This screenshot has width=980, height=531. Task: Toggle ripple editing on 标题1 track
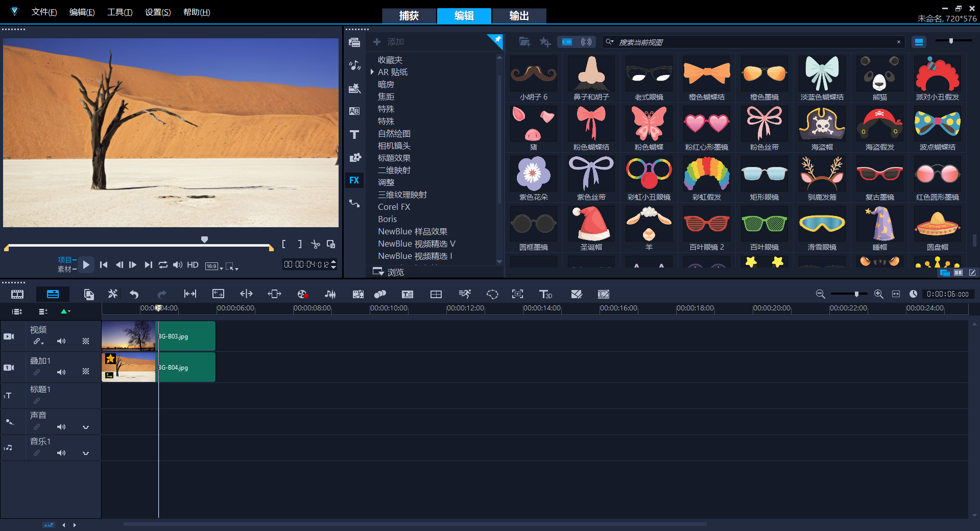(x=37, y=401)
